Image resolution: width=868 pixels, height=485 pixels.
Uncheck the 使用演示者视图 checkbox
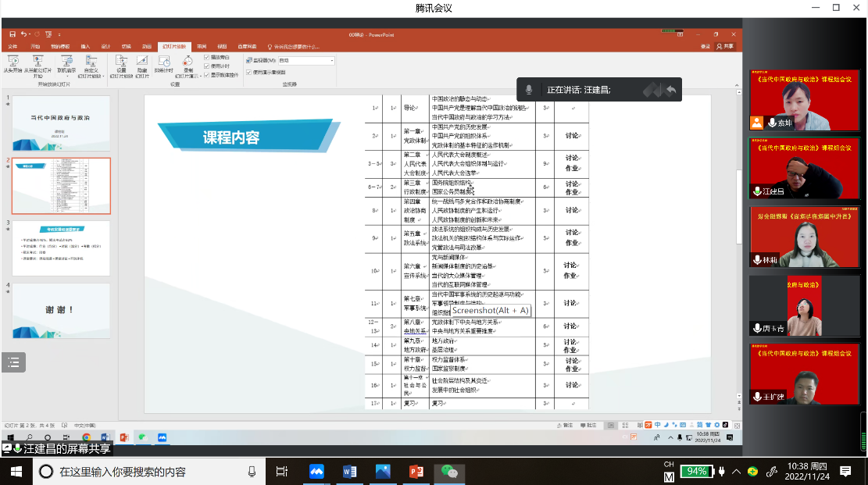tap(248, 72)
